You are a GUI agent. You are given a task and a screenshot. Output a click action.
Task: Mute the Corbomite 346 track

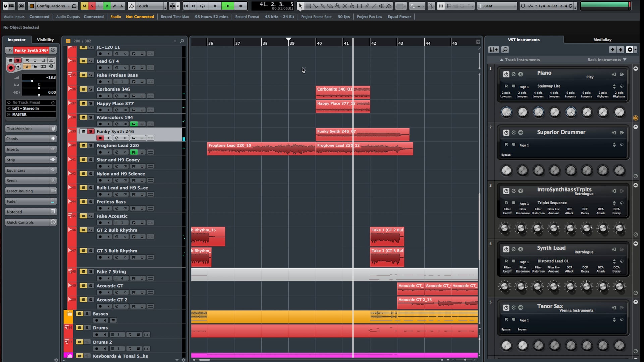(83, 89)
